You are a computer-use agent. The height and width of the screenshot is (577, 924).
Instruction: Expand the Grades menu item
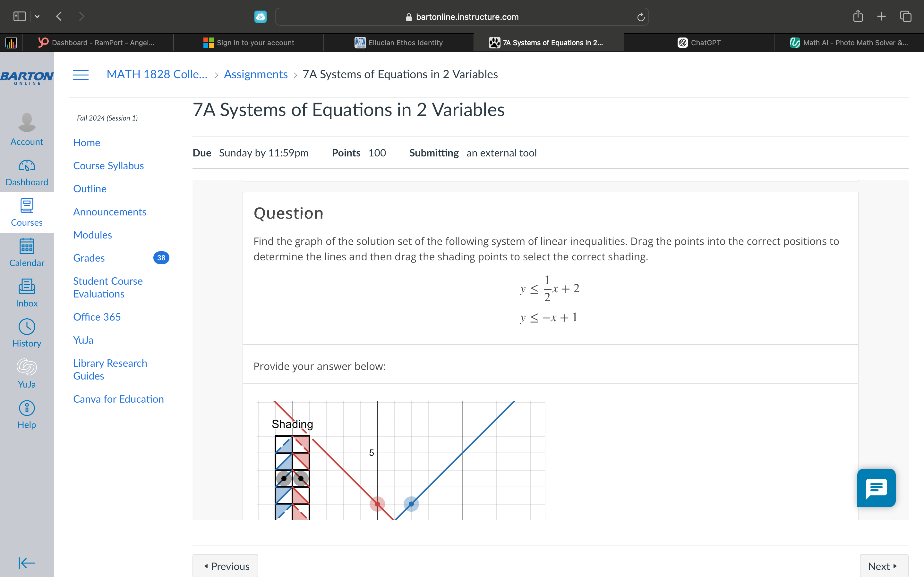(x=89, y=257)
